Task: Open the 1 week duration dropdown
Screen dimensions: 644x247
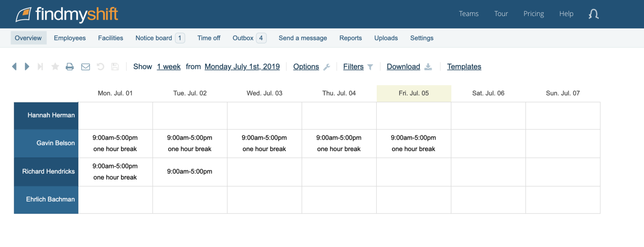Action: click(169, 67)
